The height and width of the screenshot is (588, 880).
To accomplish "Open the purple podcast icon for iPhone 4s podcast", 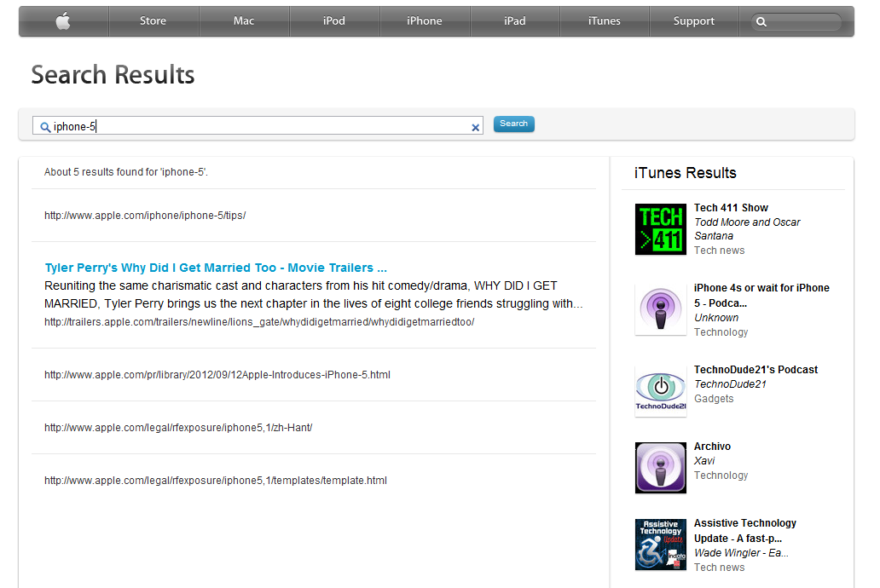I will pyautogui.click(x=661, y=309).
